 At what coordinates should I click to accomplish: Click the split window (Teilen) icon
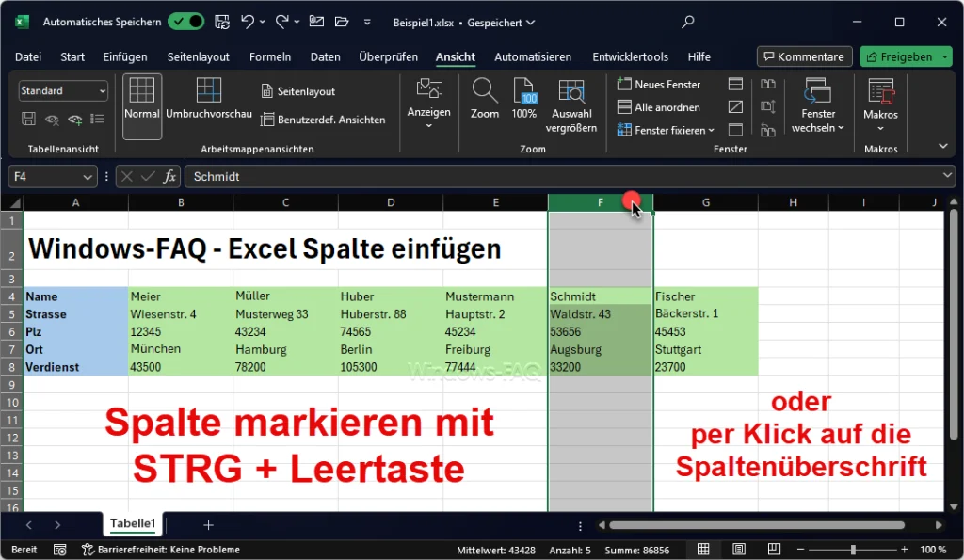735,84
